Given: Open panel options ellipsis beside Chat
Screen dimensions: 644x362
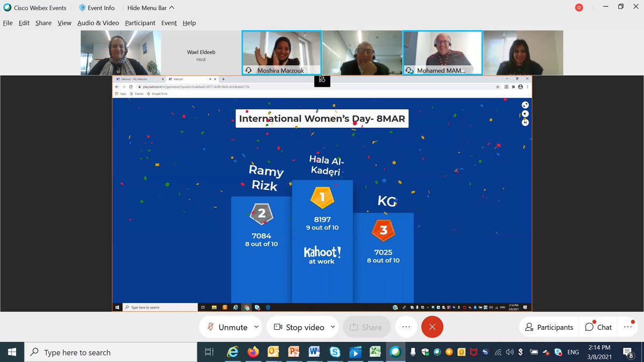Looking at the screenshot, I should click(x=628, y=327).
